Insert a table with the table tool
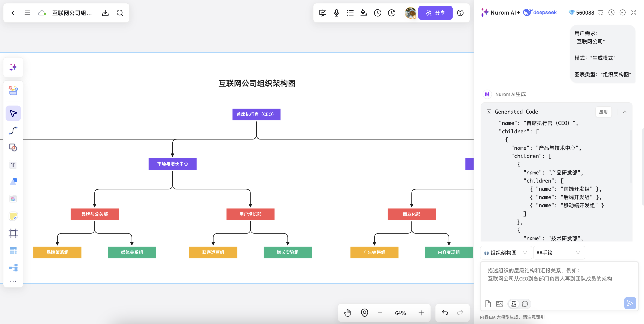The width and height of the screenshot is (644, 324). point(13,250)
